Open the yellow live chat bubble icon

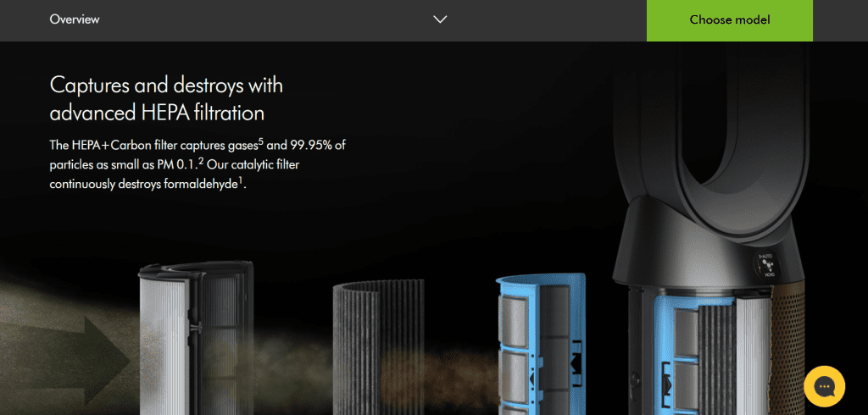pos(824,386)
